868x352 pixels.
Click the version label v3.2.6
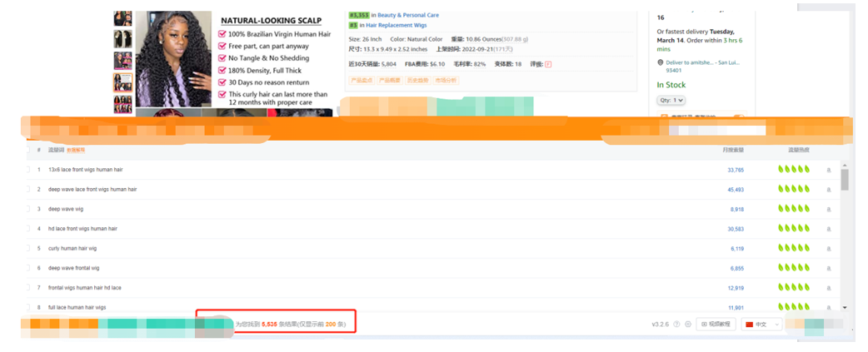pyautogui.click(x=661, y=325)
